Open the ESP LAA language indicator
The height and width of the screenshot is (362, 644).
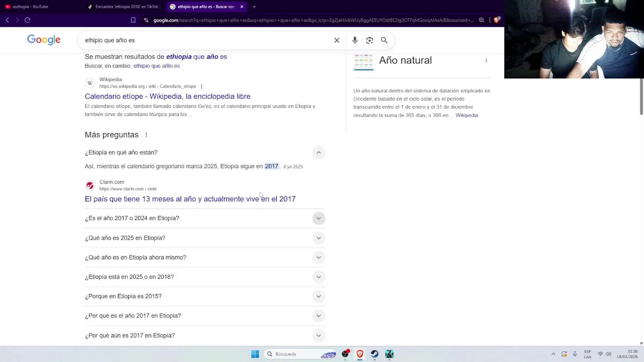[x=588, y=354]
